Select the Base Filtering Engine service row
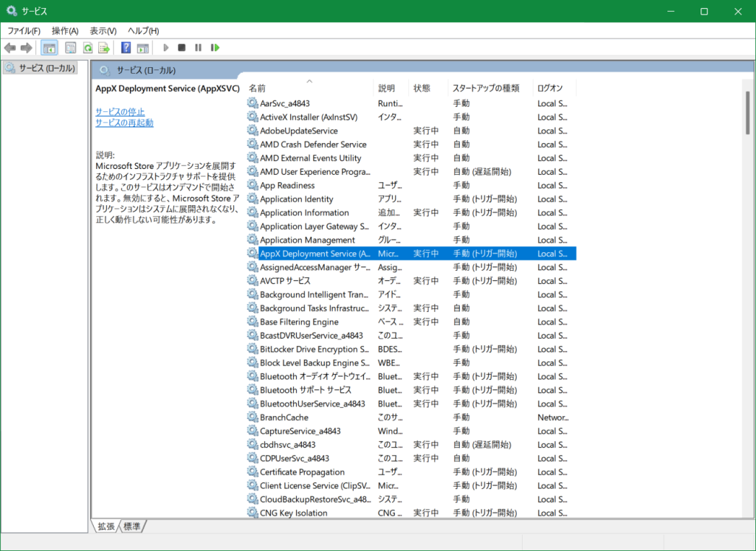The height and width of the screenshot is (551, 756). pos(299,322)
